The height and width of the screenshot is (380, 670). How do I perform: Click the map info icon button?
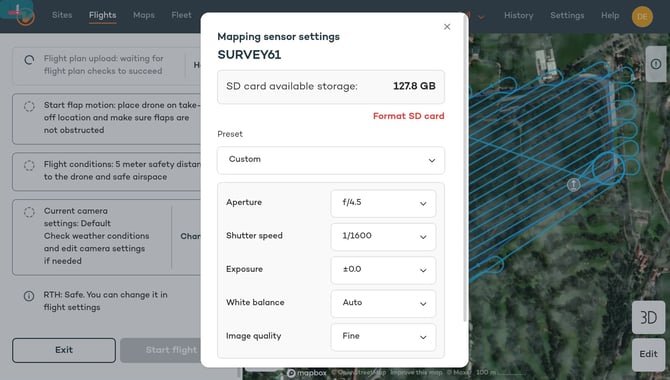coord(656,64)
